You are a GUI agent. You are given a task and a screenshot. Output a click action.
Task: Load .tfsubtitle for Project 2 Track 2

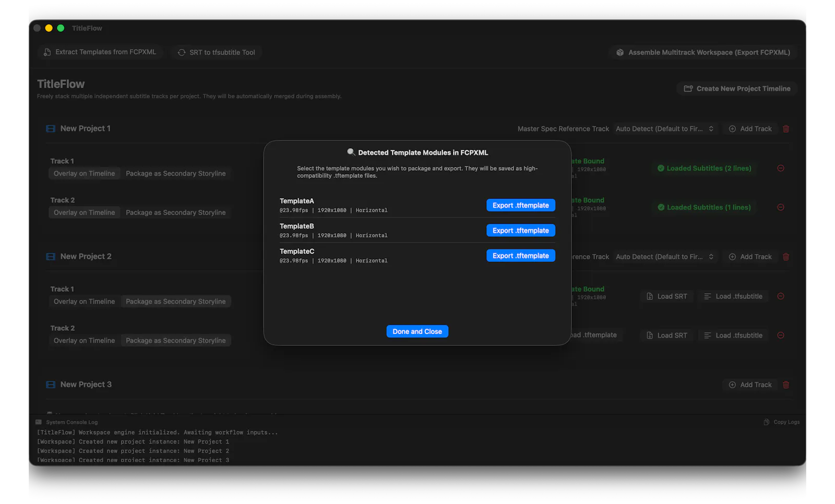pyautogui.click(x=733, y=335)
